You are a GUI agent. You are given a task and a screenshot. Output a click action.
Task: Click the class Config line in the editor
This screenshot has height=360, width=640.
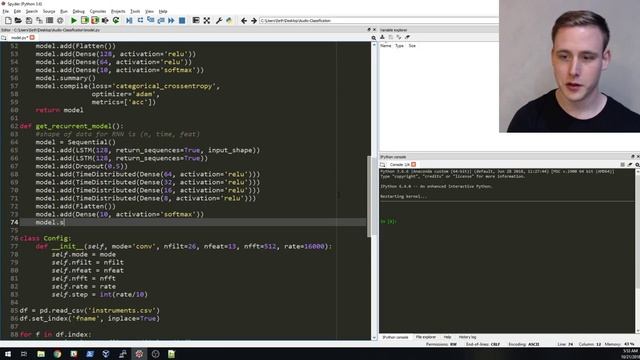pos(45,238)
